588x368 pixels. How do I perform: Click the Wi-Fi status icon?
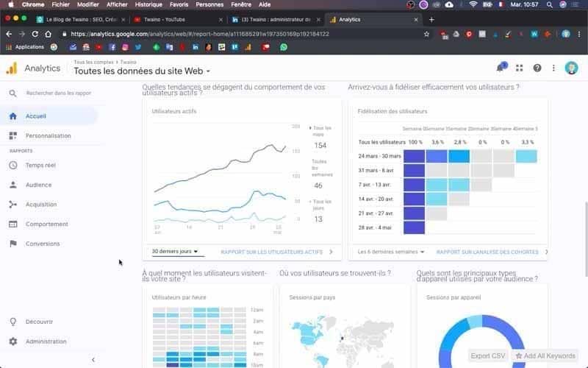(x=473, y=4)
